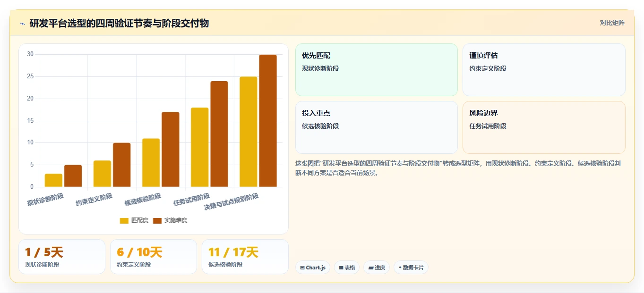This screenshot has height=293, width=644.
Task: Click the brown 实施难度 bar for 决策与试点规划阶段
Action: coord(268,121)
